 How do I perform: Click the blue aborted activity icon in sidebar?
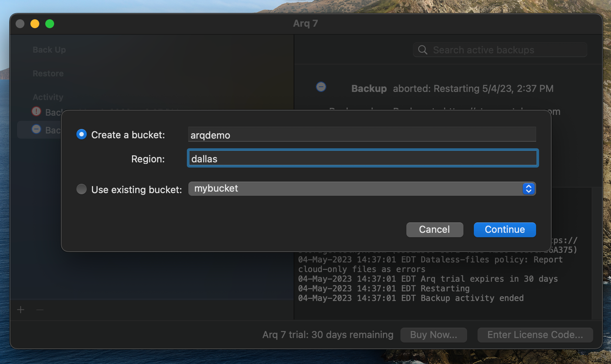click(36, 129)
